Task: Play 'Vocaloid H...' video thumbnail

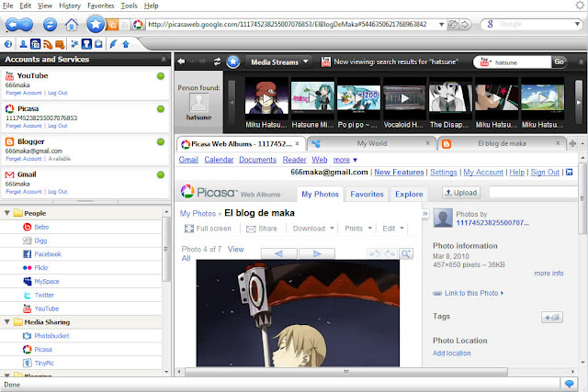Action: coord(404,98)
